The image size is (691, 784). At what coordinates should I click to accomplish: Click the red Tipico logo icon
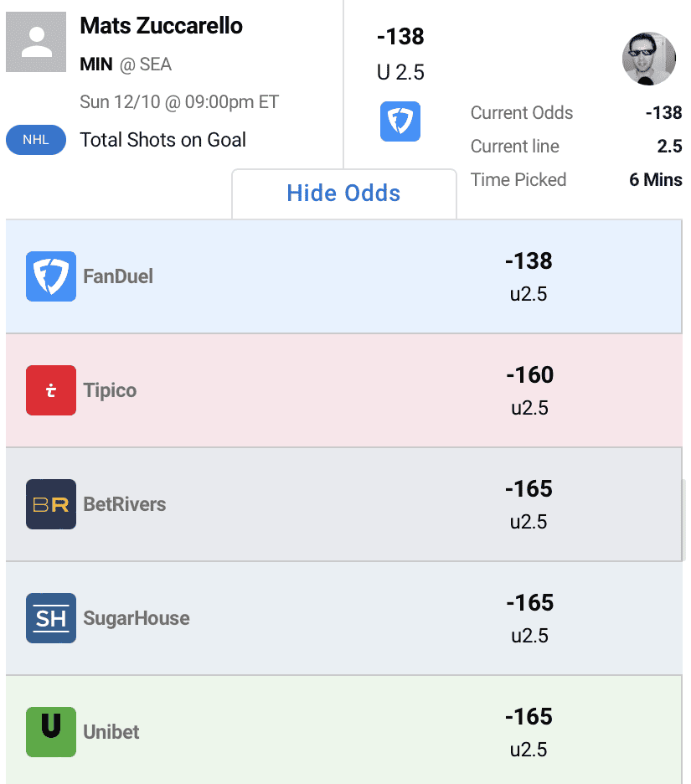point(51,390)
